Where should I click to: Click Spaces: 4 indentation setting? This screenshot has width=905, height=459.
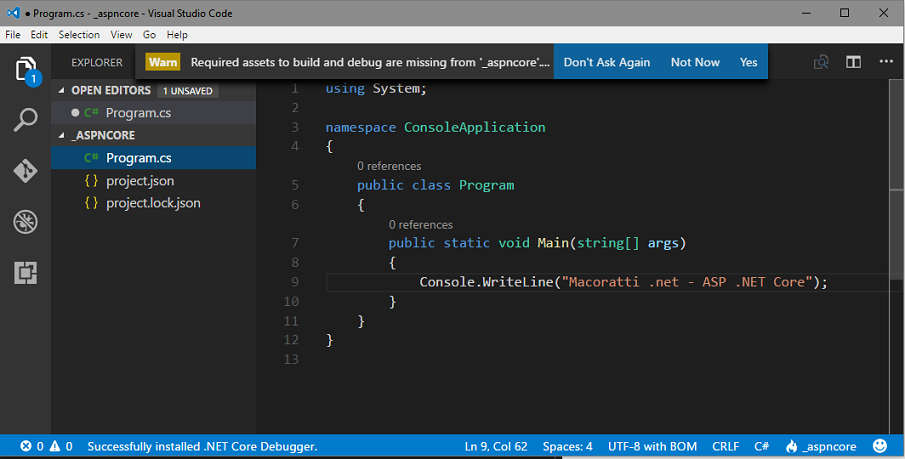click(567, 446)
